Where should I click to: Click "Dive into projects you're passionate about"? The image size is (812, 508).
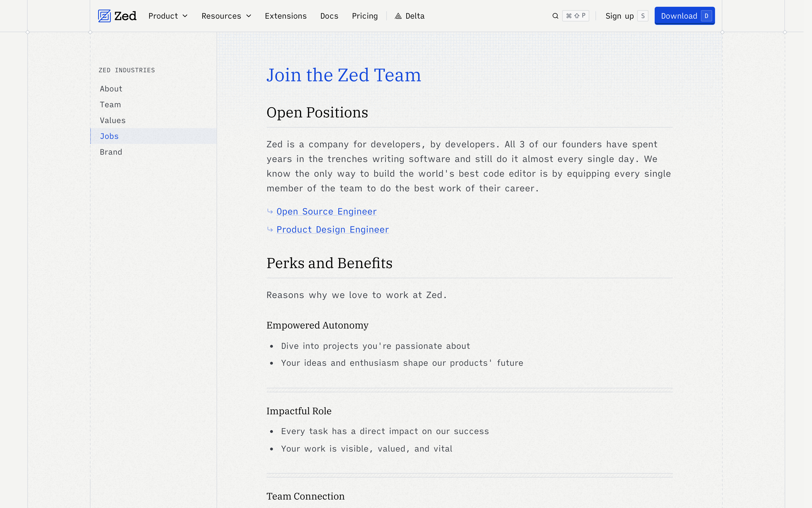(376, 346)
